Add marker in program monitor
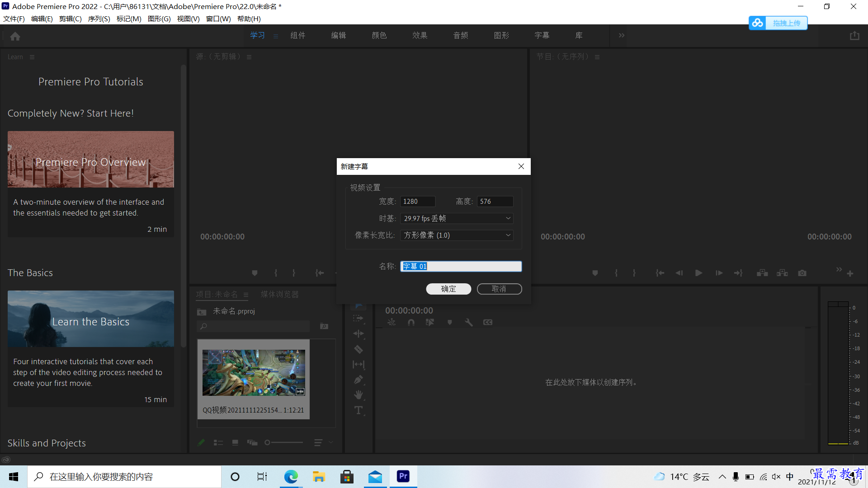The height and width of the screenshot is (488, 868). (x=595, y=273)
